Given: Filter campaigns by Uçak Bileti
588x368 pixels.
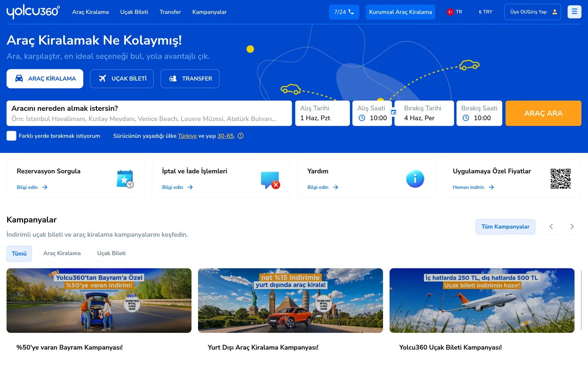Looking at the screenshot, I should 111,254.
